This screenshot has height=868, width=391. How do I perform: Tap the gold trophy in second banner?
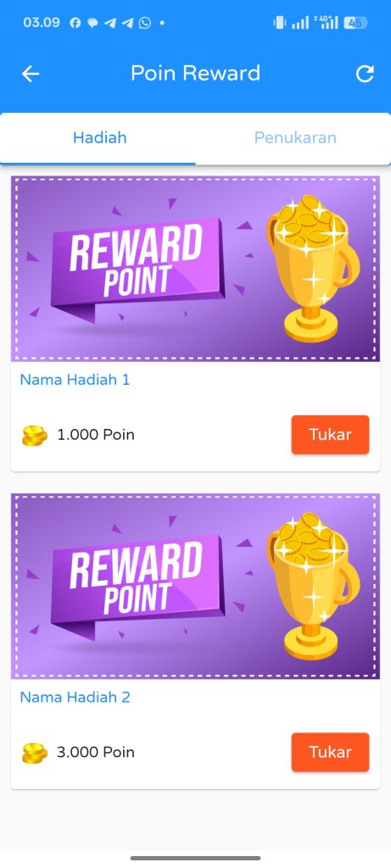(x=312, y=586)
